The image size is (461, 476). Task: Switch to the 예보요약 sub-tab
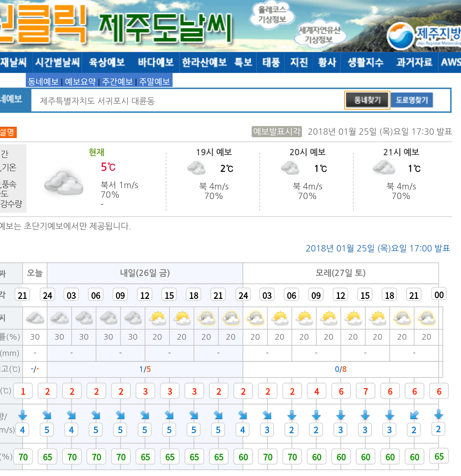[80, 82]
